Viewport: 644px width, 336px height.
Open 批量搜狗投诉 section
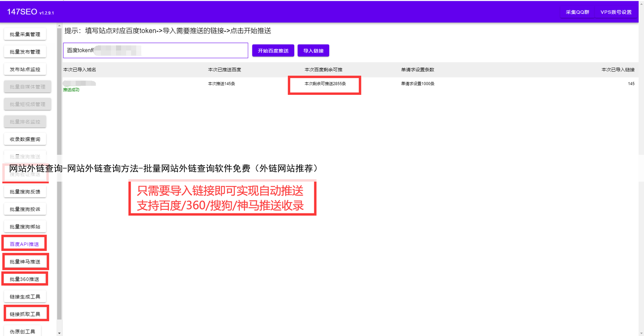(25, 209)
